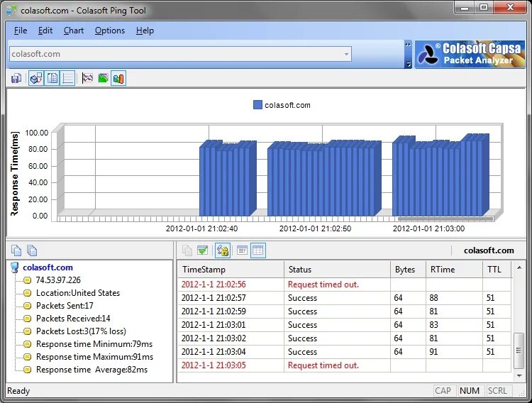The image size is (532, 403).
Task: Click the table scrollbar down arrow
Action: pos(519,376)
